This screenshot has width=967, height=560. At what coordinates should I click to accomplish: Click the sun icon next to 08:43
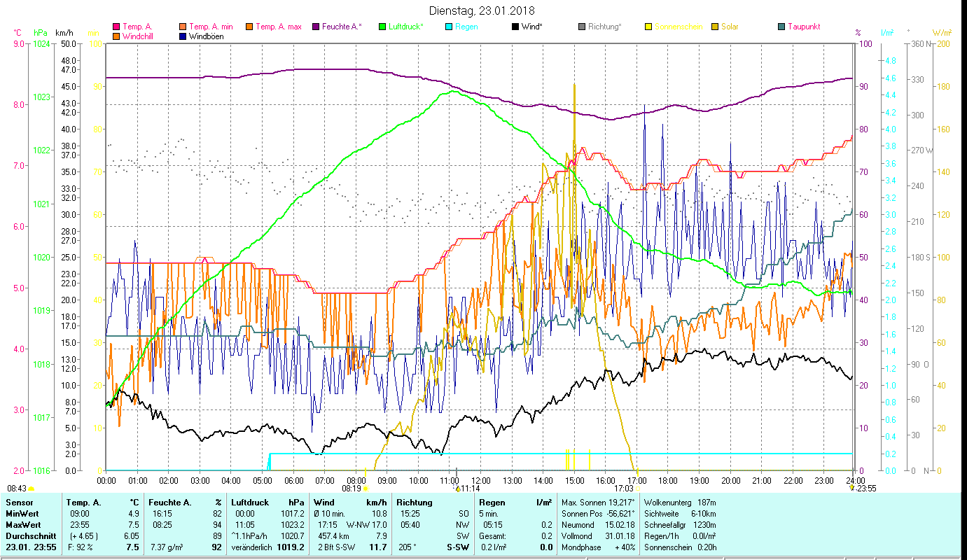tap(32, 489)
